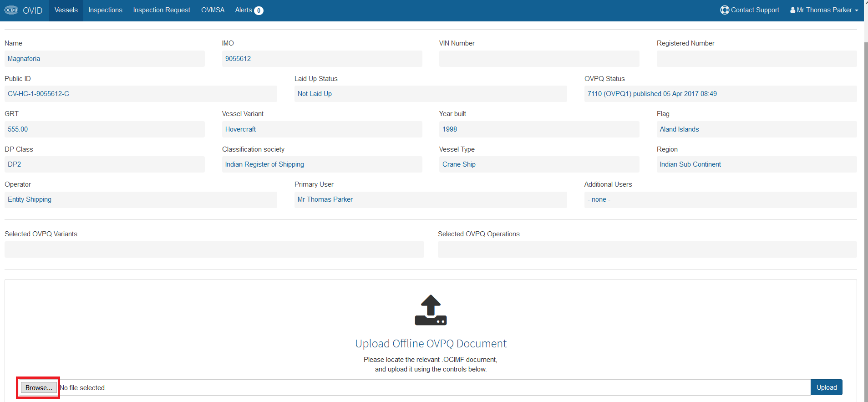This screenshot has height=402, width=868.
Task: Click the Additional Users - none - field
Action: [x=721, y=199]
